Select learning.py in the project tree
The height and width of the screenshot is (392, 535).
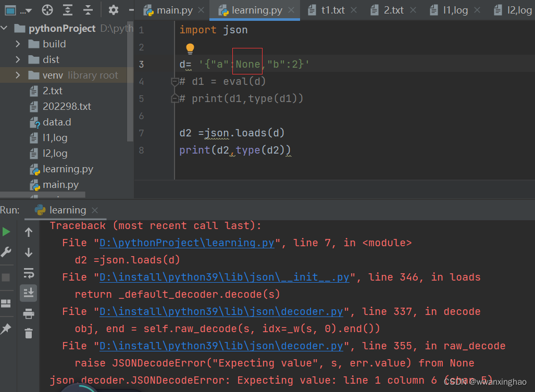coord(68,169)
